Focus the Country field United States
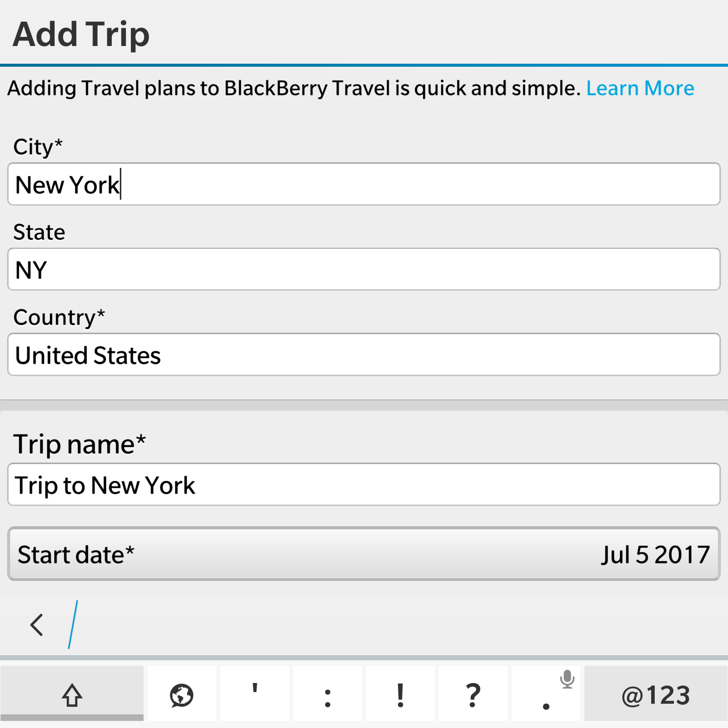The width and height of the screenshot is (728, 728). point(364,354)
